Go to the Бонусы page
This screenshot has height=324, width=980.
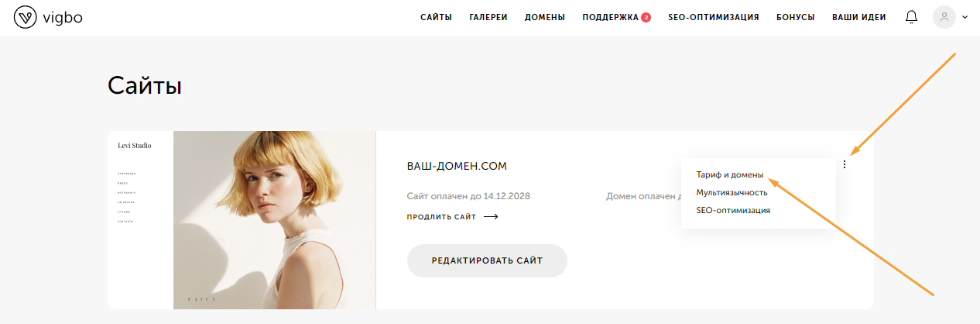795,17
